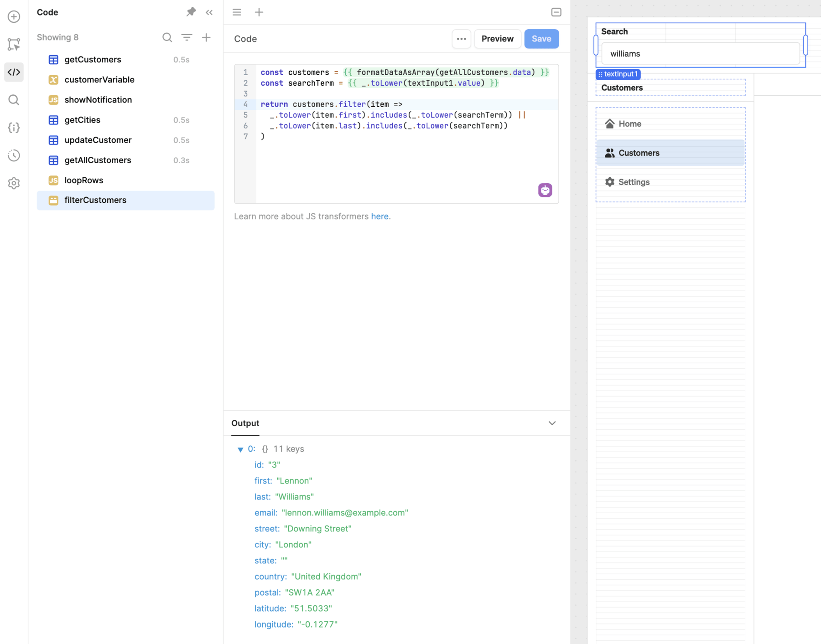Select the Code icon in left rail

(x=14, y=72)
